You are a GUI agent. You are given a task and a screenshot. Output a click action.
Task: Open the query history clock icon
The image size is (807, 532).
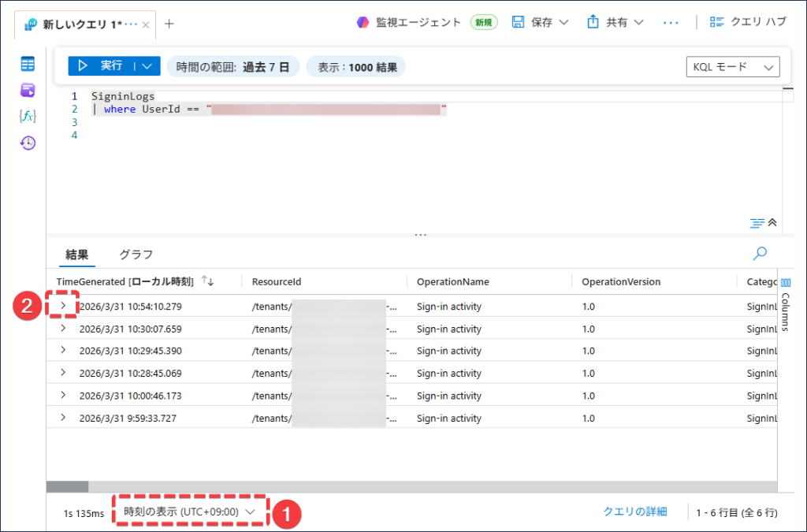click(28, 143)
